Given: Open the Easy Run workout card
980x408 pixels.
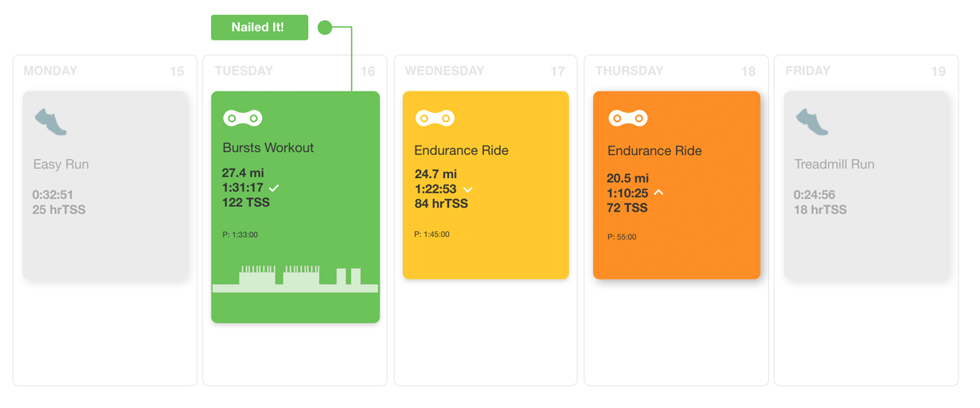Looking at the screenshot, I should coord(105,185).
